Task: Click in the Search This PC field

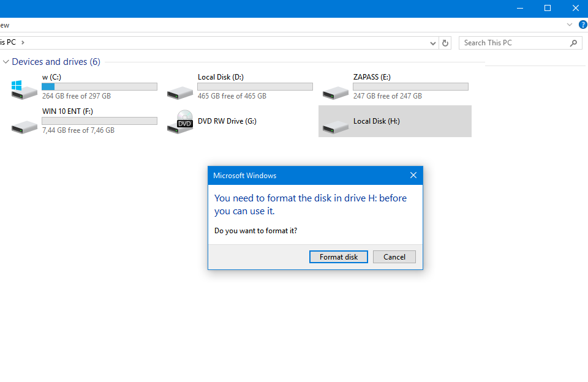Action: tap(514, 43)
